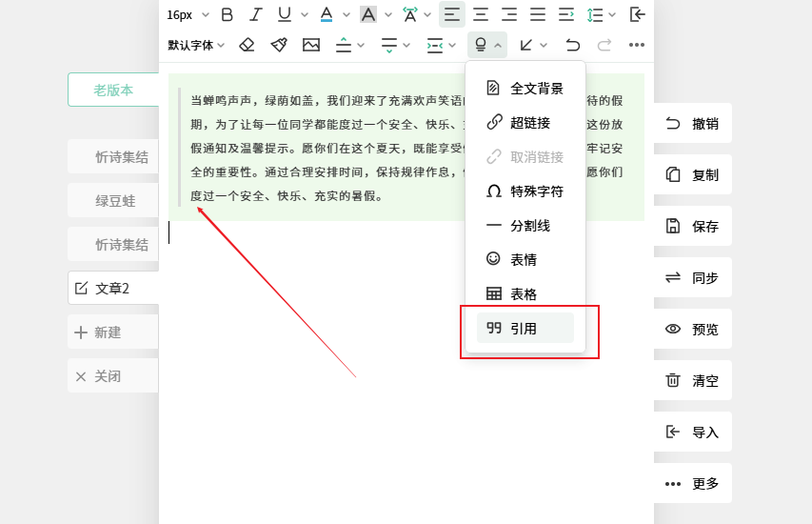Screen dimensions: 812x524
Task: Choose 超链接 from the menu
Action: click(x=525, y=122)
